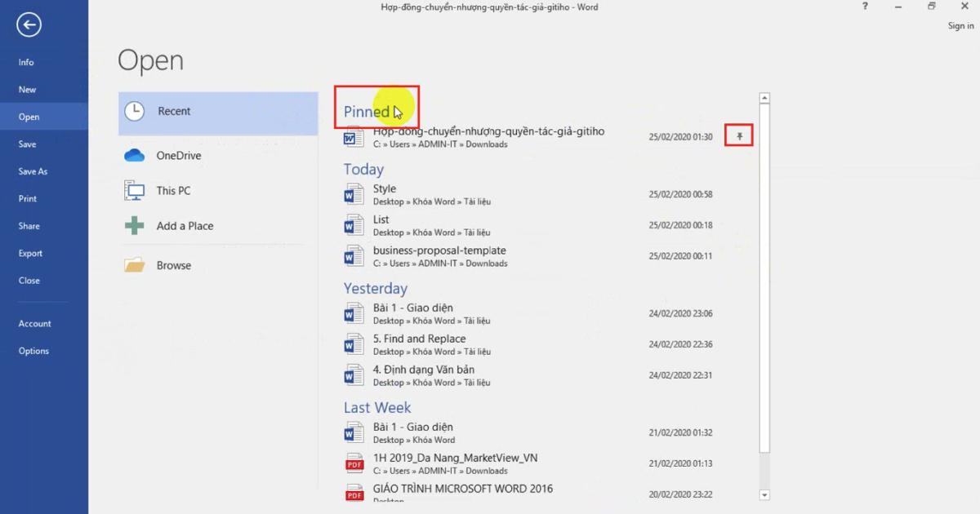The width and height of the screenshot is (980, 514).
Task: Open the pinned Hợp-đồng-chuyển-nhượng-quyền-tác-giả-gitiho file name
Action: click(489, 131)
